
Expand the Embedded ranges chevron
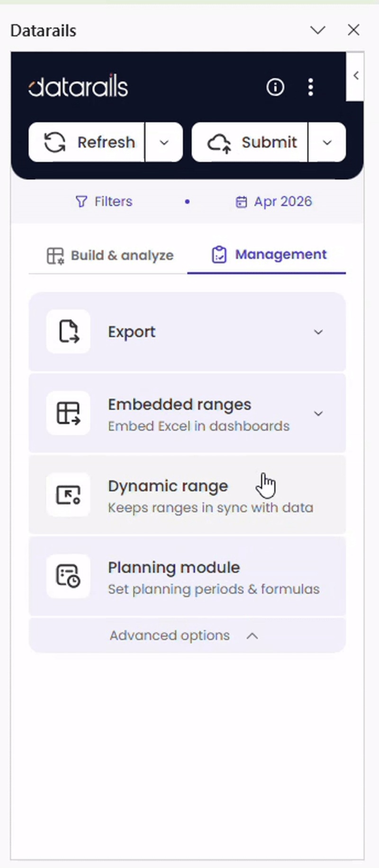tap(318, 413)
